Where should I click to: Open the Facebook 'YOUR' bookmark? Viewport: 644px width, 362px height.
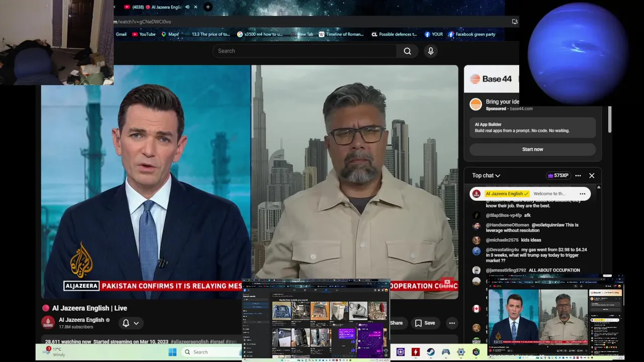click(x=434, y=34)
